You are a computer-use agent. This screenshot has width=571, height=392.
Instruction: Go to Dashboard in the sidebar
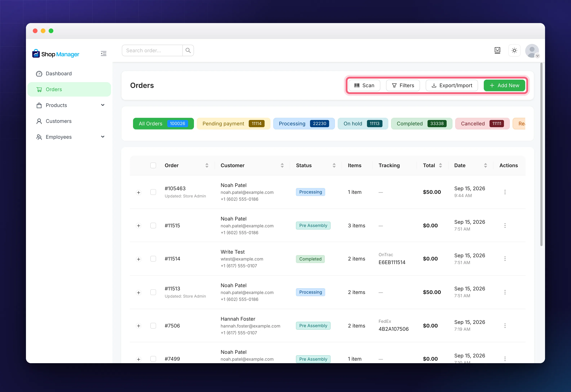(x=69, y=74)
